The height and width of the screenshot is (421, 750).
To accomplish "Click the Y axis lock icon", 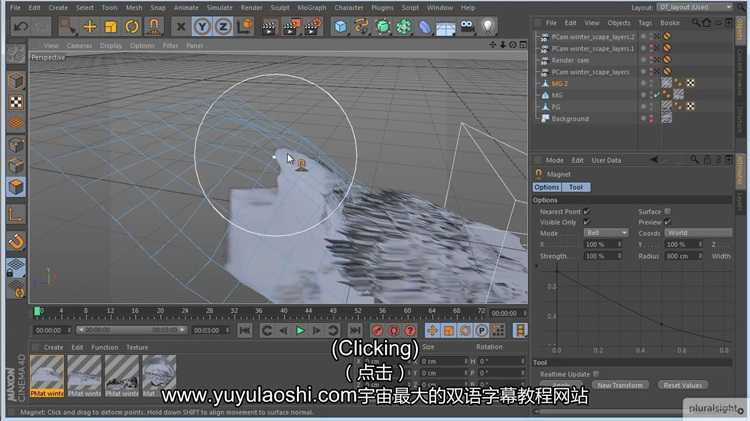I will (203, 26).
